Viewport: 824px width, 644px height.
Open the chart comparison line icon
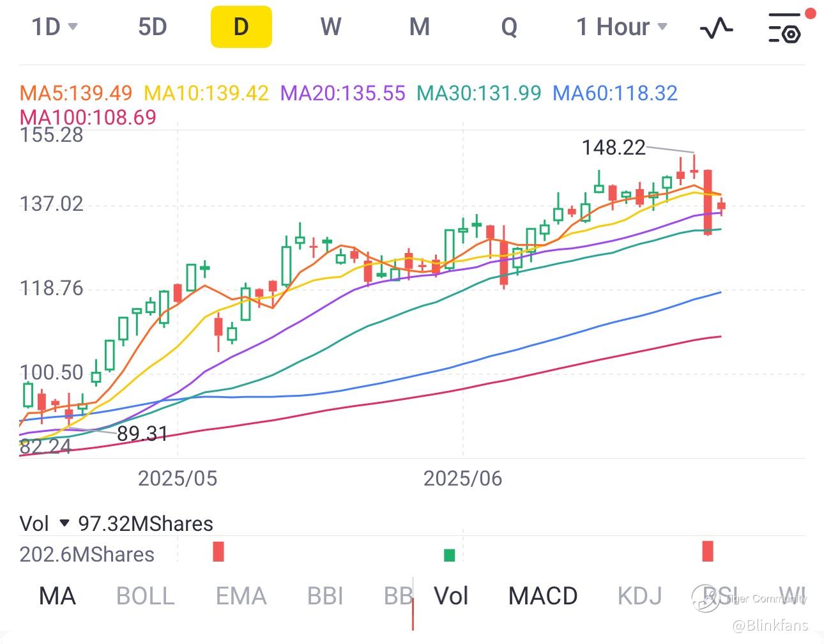click(x=716, y=28)
